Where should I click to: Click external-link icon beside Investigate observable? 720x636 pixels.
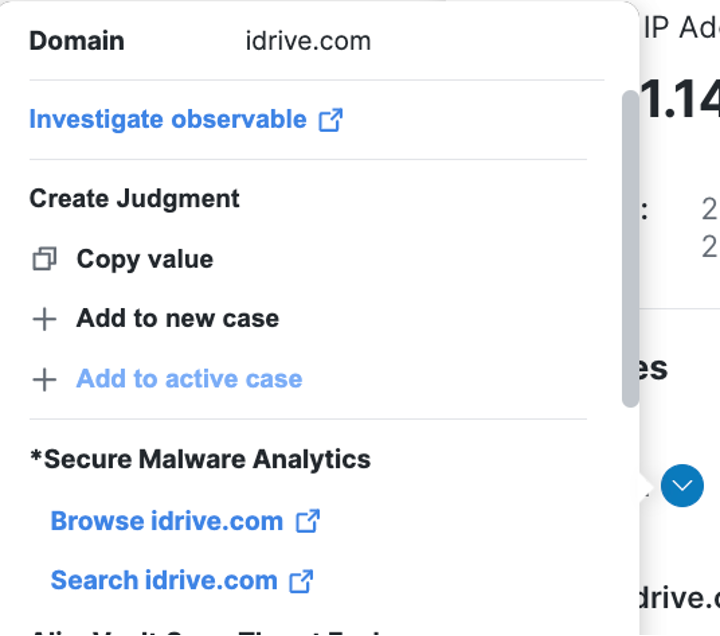330,120
